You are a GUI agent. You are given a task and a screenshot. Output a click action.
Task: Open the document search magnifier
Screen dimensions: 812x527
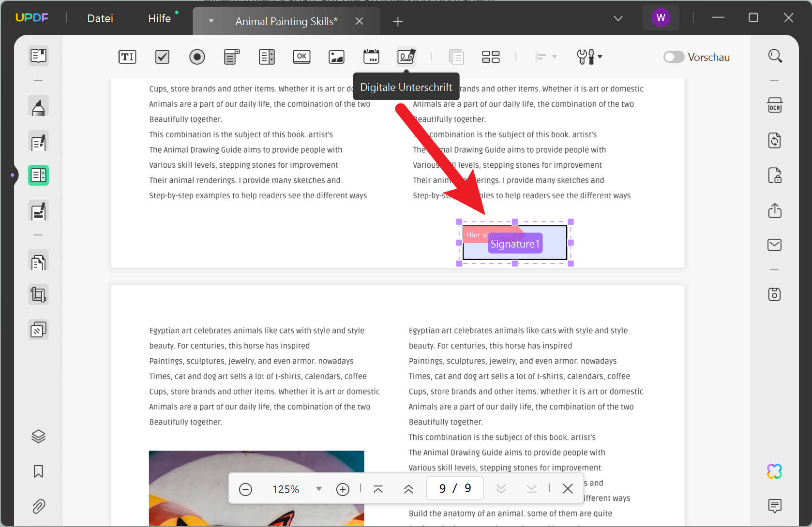point(775,56)
